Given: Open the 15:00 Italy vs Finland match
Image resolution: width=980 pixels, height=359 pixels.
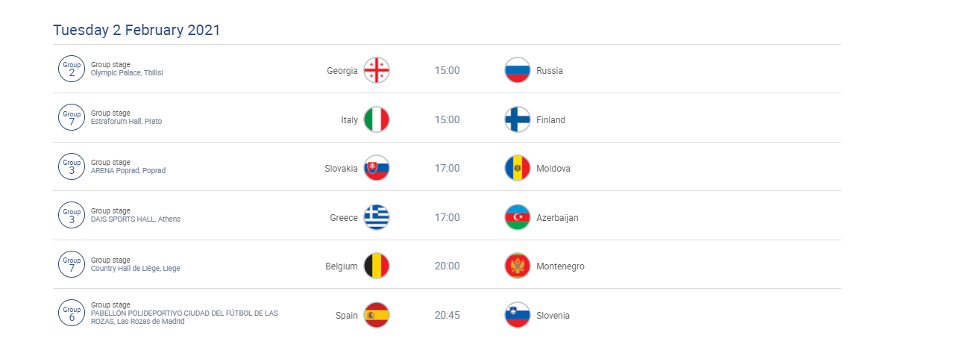Looking at the screenshot, I should [x=447, y=119].
